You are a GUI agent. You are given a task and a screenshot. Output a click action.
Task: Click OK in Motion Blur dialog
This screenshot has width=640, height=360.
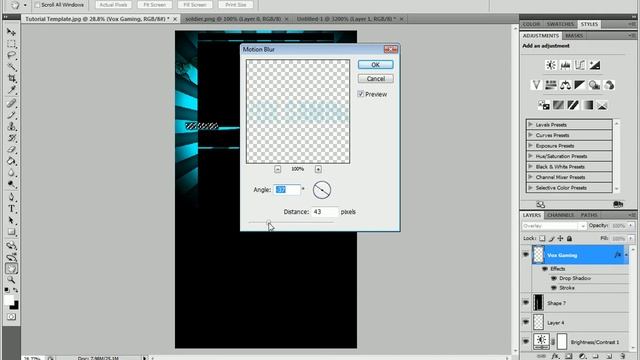click(x=376, y=65)
